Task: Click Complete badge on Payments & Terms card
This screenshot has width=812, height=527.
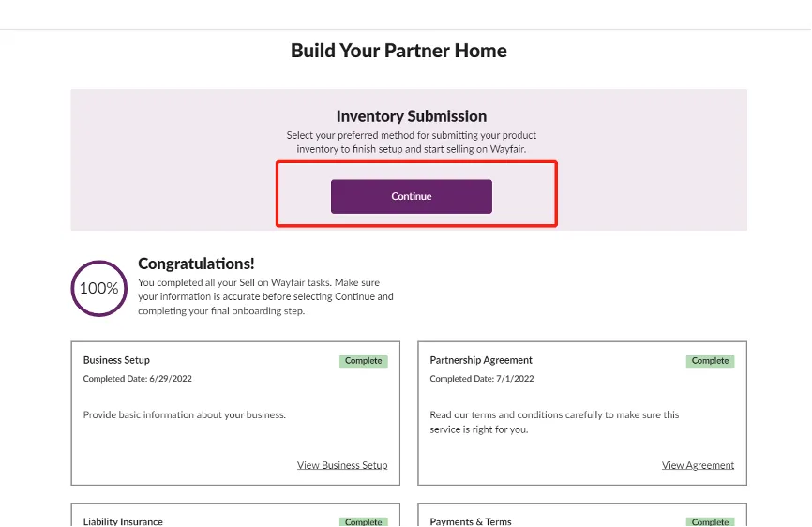Action: [710, 521]
